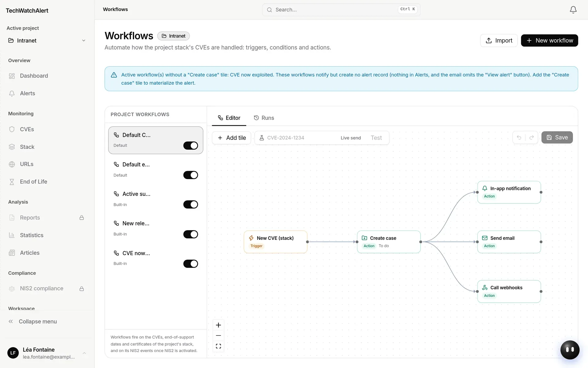Fit canvas to view icon
The width and height of the screenshot is (588, 368).
click(x=218, y=346)
